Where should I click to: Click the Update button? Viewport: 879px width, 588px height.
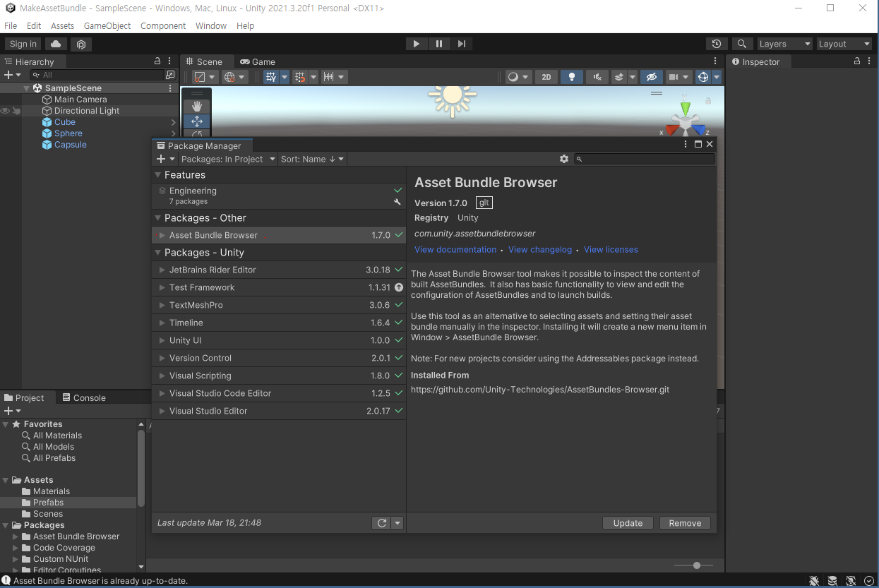point(628,523)
